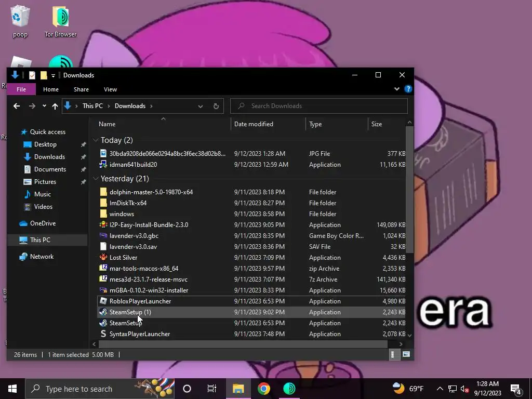Open Customize Quick Access Toolbar dropdown
532x399 pixels.
[54, 75]
